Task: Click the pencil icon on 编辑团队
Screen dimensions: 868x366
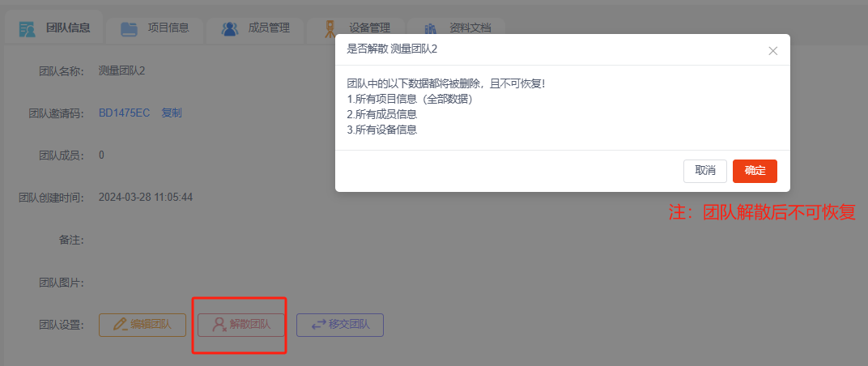Action: click(120, 325)
